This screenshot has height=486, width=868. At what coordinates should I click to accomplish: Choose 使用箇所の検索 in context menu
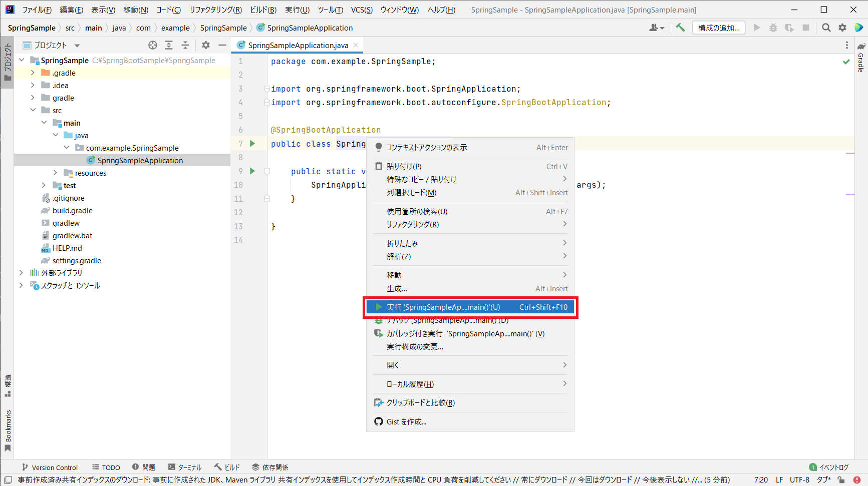tap(470, 211)
